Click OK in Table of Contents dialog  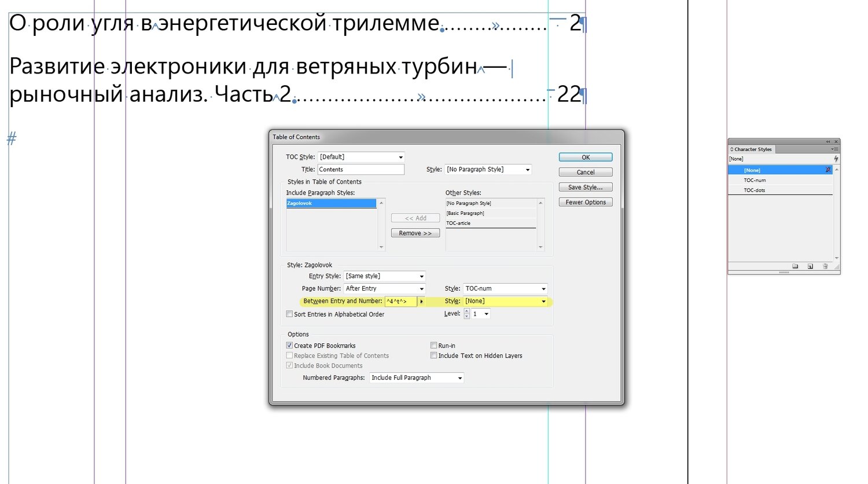click(x=586, y=157)
